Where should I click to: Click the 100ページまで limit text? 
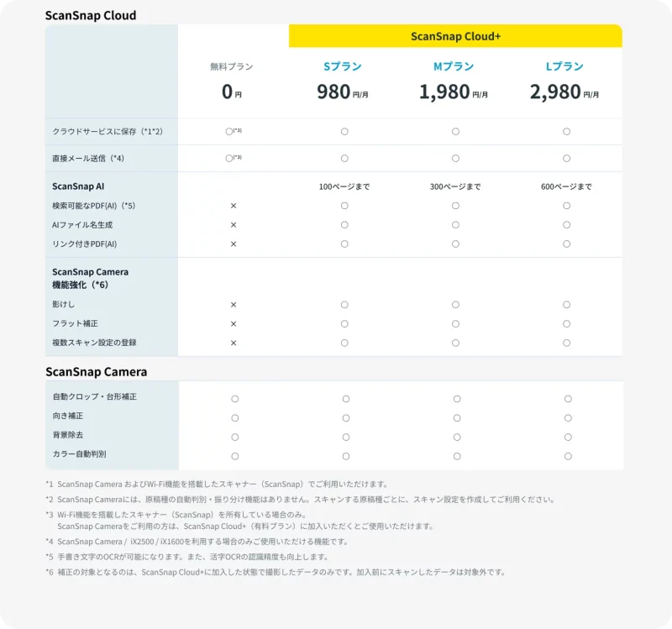pyautogui.click(x=344, y=186)
